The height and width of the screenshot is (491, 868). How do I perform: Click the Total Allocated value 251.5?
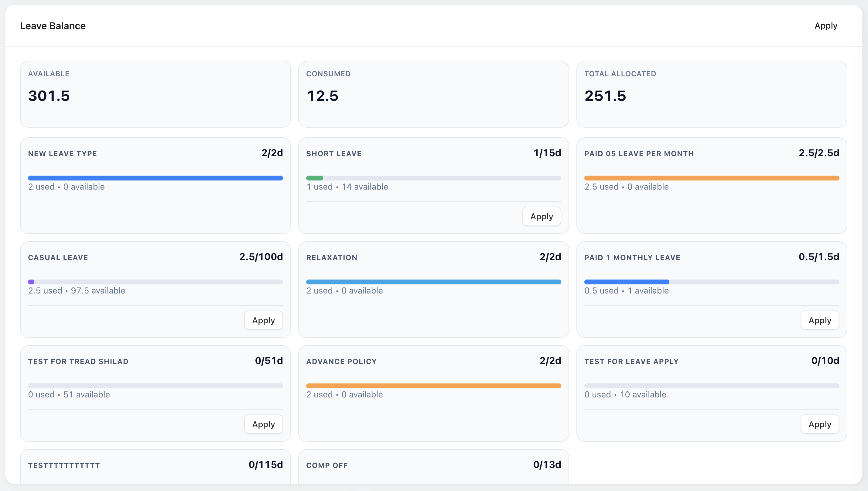coord(605,96)
